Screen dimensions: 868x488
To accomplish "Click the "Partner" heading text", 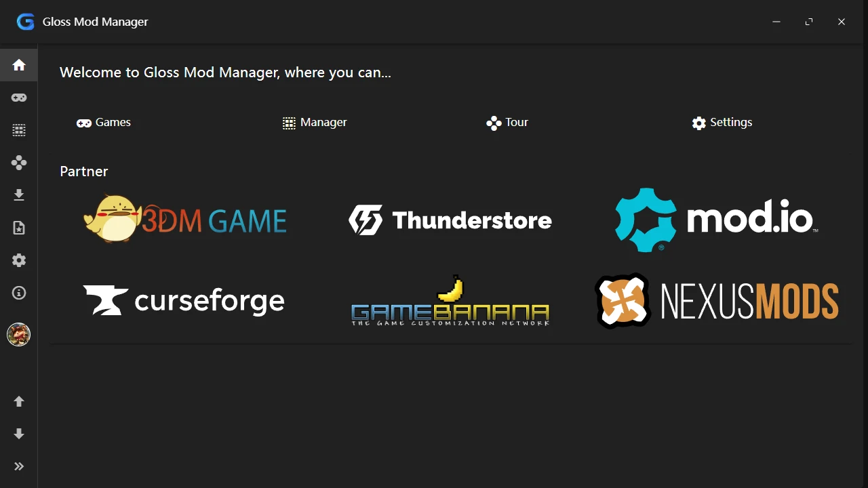I will tap(84, 171).
